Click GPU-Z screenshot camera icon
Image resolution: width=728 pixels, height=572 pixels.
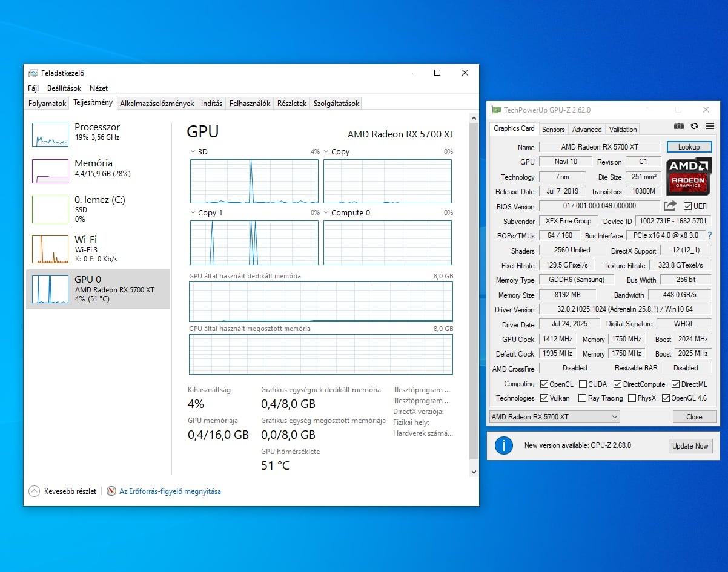[678, 126]
